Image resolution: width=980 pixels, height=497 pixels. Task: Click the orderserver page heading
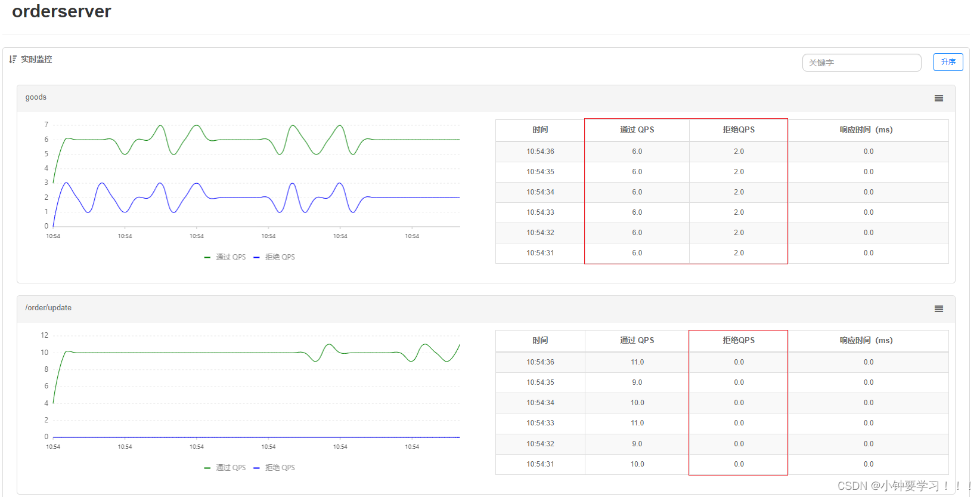[61, 11]
